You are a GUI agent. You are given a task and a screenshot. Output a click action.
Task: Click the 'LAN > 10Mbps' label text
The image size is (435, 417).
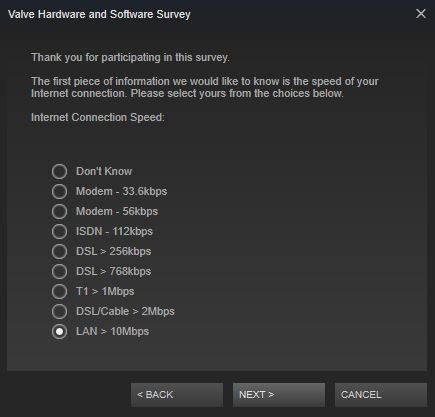tap(113, 331)
